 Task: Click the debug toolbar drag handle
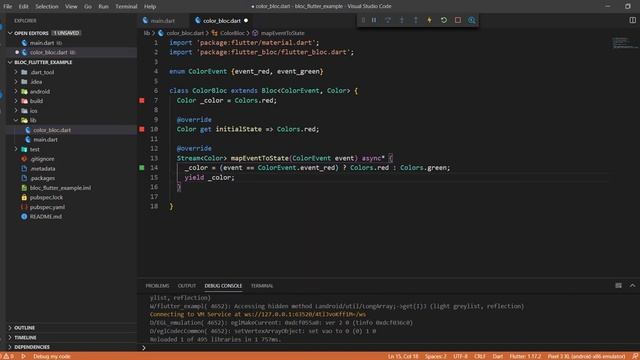pyautogui.click(x=363, y=20)
